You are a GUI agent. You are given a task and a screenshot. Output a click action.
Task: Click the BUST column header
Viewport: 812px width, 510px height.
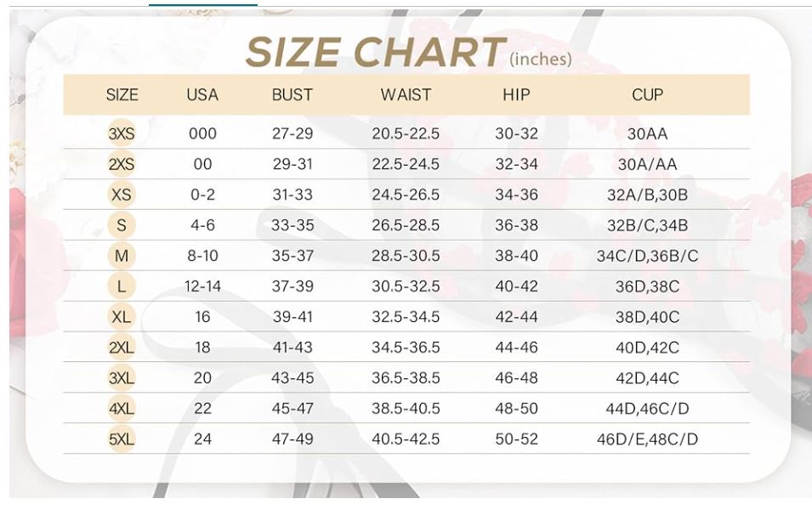pyautogui.click(x=292, y=95)
